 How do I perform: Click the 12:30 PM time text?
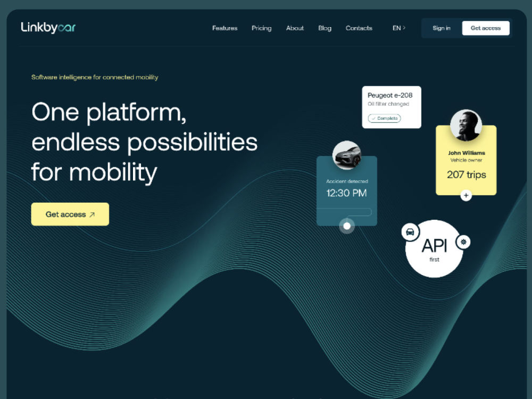tap(346, 193)
